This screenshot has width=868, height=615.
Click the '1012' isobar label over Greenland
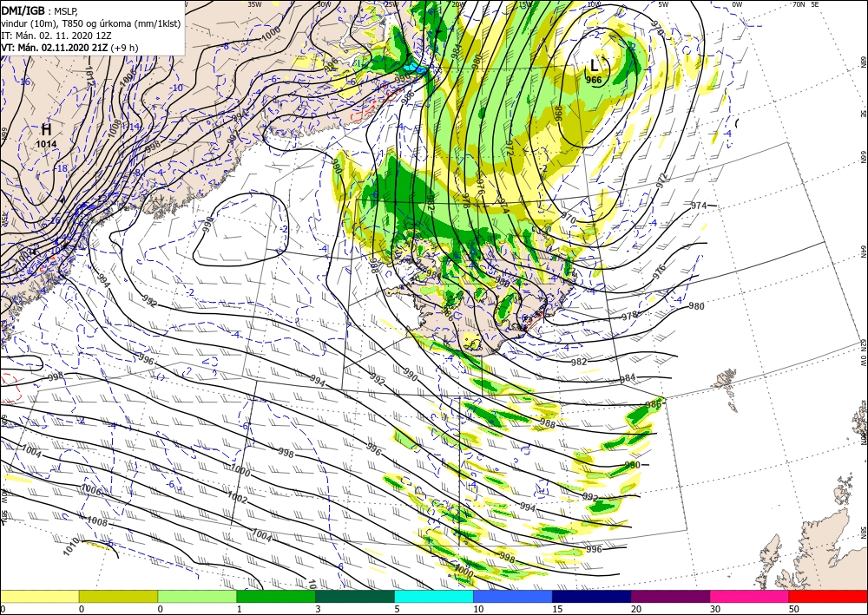click(x=91, y=75)
